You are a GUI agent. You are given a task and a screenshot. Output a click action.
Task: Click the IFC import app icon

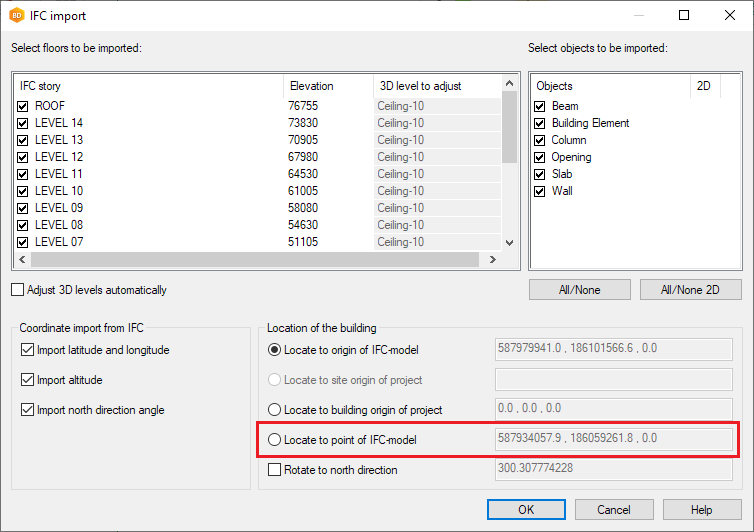pyautogui.click(x=15, y=16)
